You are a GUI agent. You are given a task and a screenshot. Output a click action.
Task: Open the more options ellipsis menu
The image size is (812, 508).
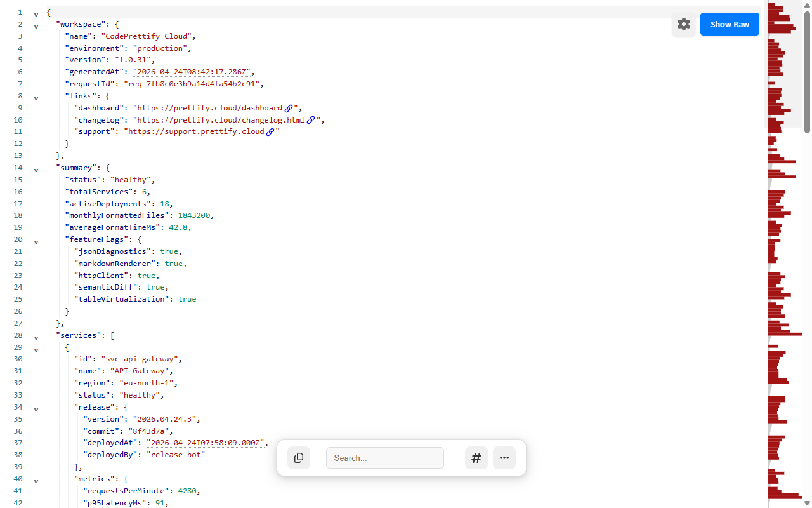(x=504, y=458)
